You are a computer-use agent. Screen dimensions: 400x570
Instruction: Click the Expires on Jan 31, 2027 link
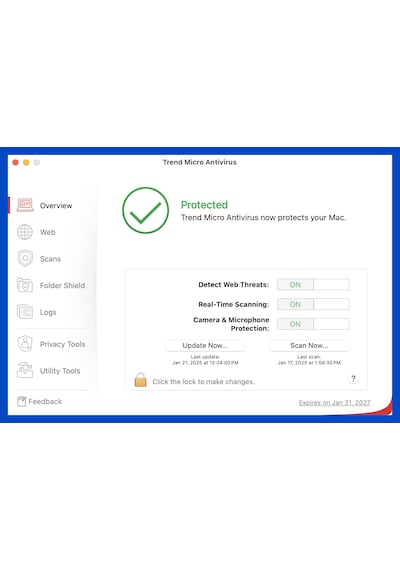(335, 402)
